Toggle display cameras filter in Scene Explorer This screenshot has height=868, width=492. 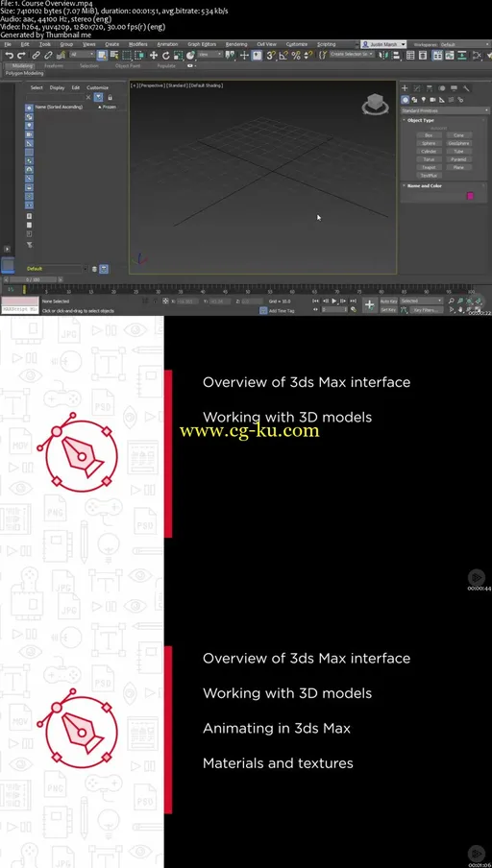tap(30, 134)
